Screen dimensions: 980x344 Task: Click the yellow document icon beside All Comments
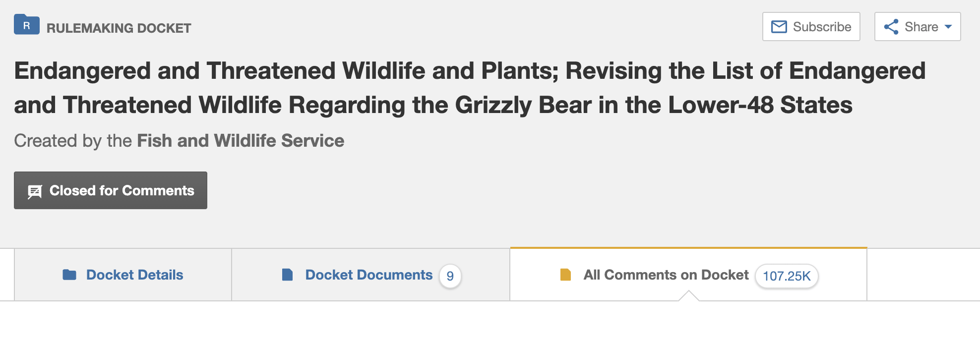(x=565, y=275)
